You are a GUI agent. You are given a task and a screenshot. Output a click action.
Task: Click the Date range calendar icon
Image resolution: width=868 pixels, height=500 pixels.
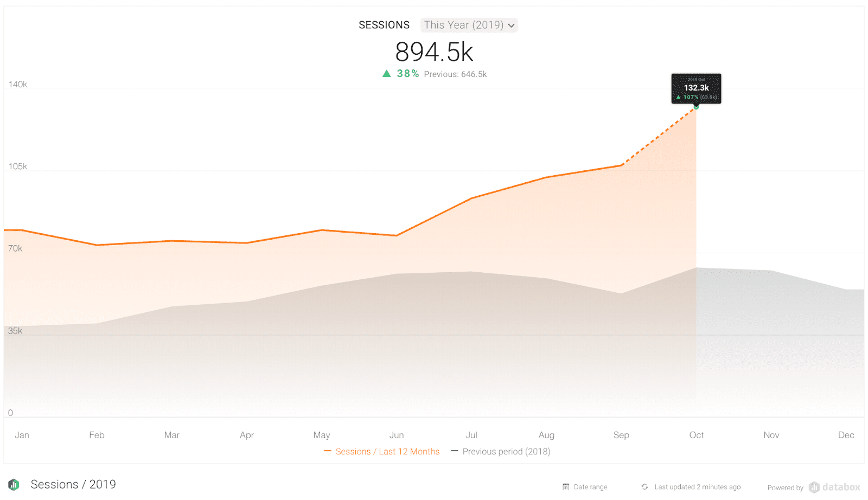coord(566,487)
